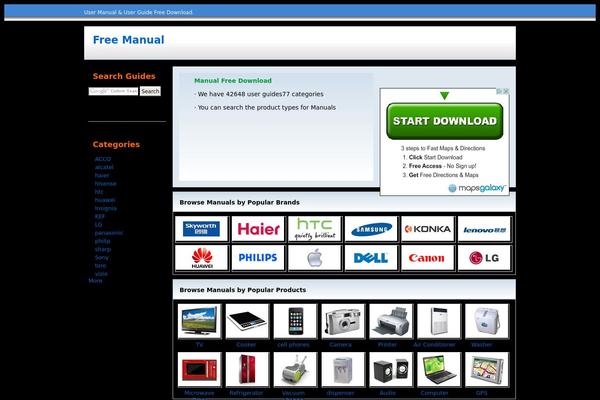Click the mapsgalaxy logo in ad
This screenshot has width=600, height=400.
pos(477,188)
